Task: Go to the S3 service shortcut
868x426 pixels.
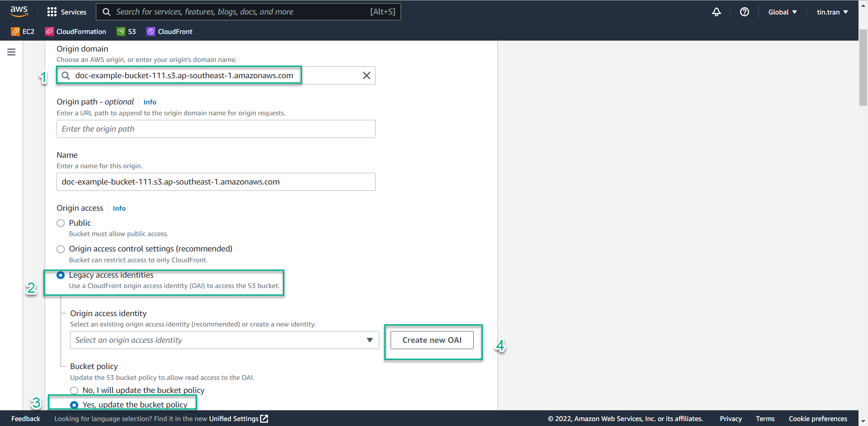Action: pyautogui.click(x=126, y=32)
